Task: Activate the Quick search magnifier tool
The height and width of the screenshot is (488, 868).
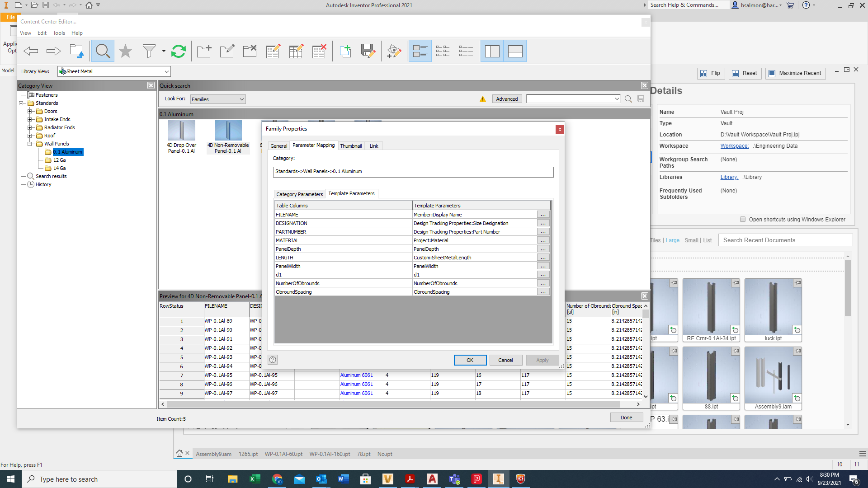Action: pos(103,51)
